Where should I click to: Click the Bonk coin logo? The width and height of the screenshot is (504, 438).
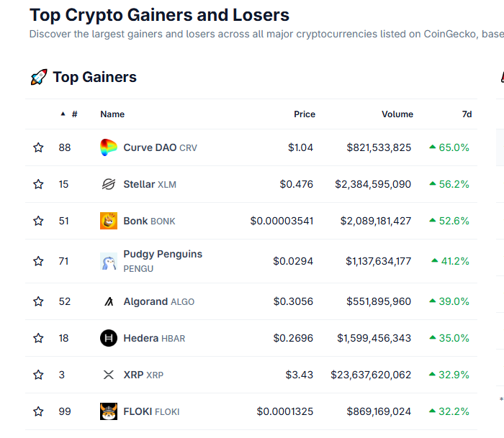point(109,221)
